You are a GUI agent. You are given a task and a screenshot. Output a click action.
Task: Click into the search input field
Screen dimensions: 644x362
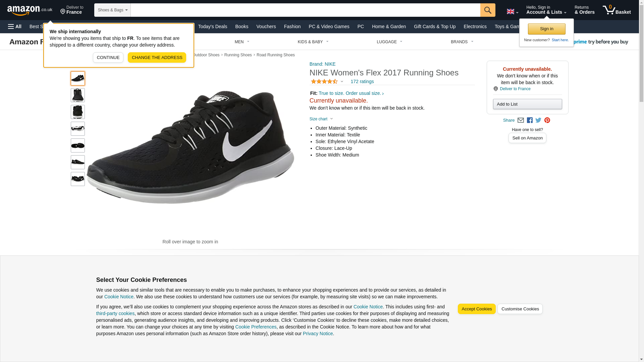click(x=305, y=10)
